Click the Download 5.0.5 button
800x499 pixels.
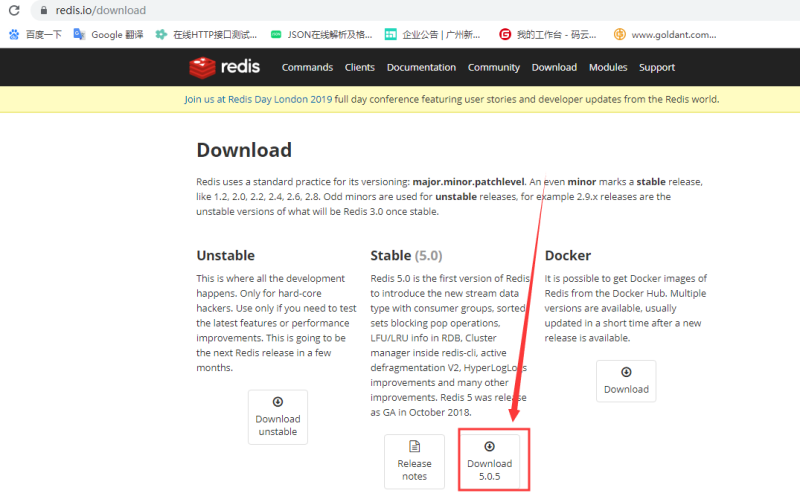(x=489, y=462)
